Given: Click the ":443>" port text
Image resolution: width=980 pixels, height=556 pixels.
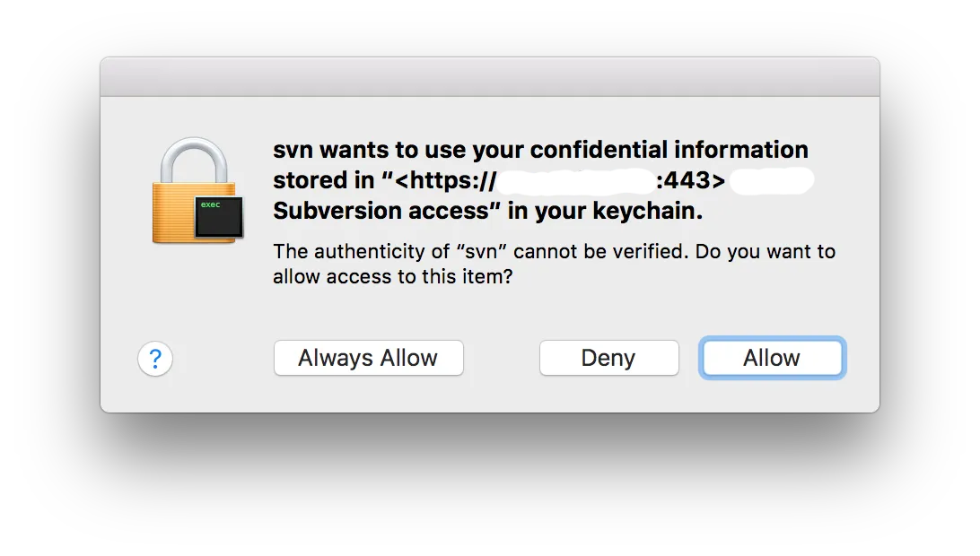Looking at the screenshot, I should point(690,181).
